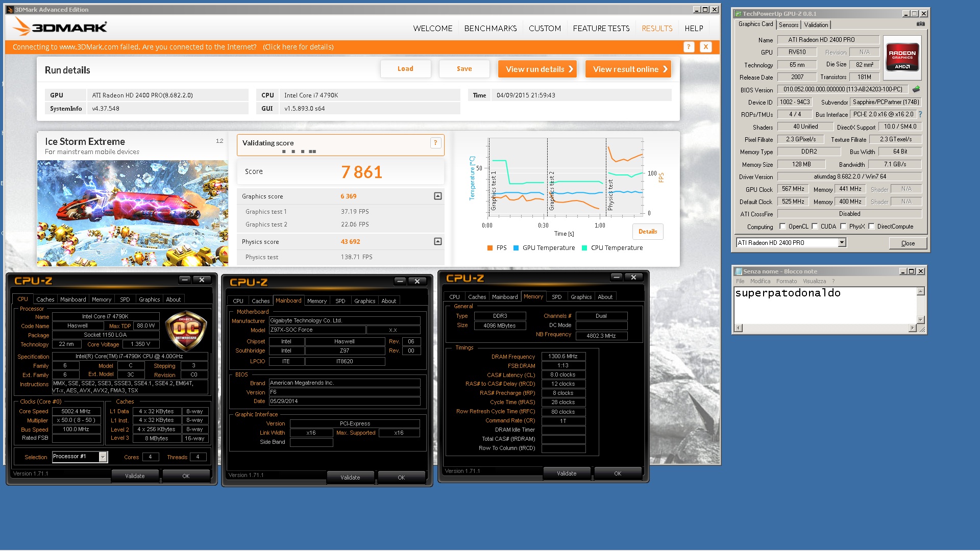This screenshot has height=551, width=980.
Task: Open chart Details button
Action: [x=647, y=232]
